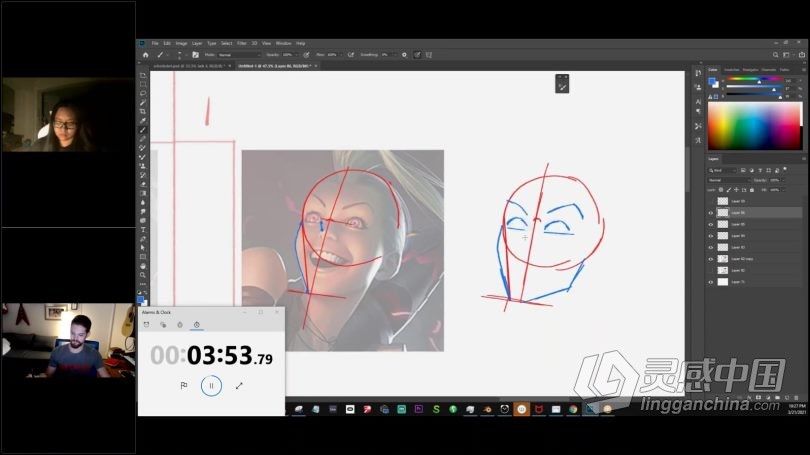Open smoothing options gear icon
The image size is (810, 455).
[404, 55]
